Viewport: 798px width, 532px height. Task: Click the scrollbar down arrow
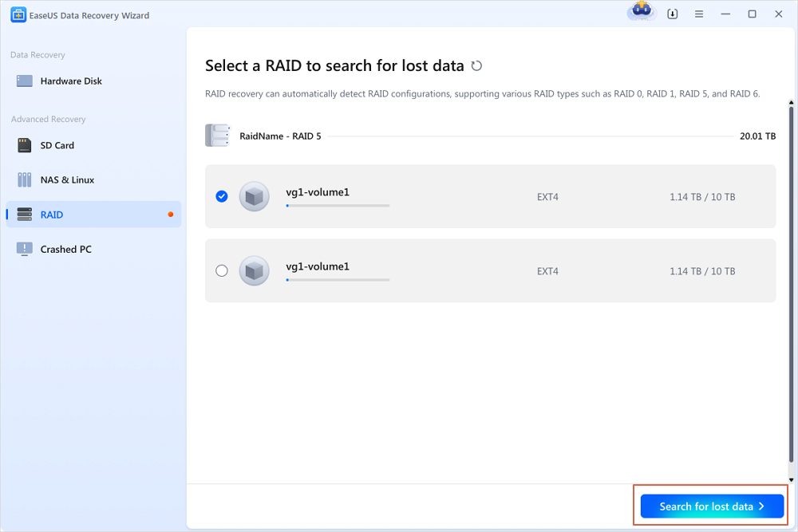pyautogui.click(x=791, y=479)
